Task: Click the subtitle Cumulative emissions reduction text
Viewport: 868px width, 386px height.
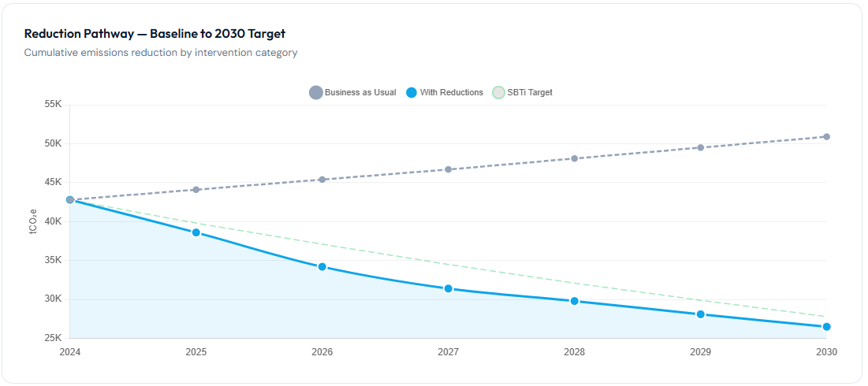Action: click(x=161, y=53)
